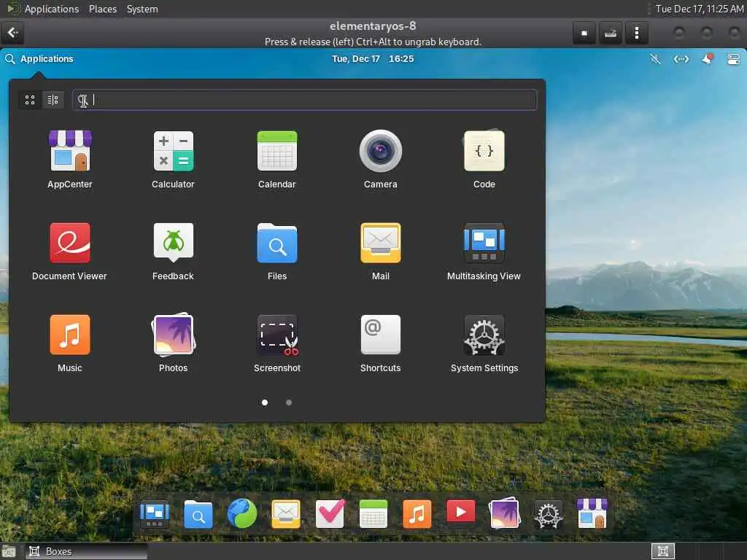Open the Calendar app in the launcher grid
Viewport: 747px width, 560px height.
276,160
